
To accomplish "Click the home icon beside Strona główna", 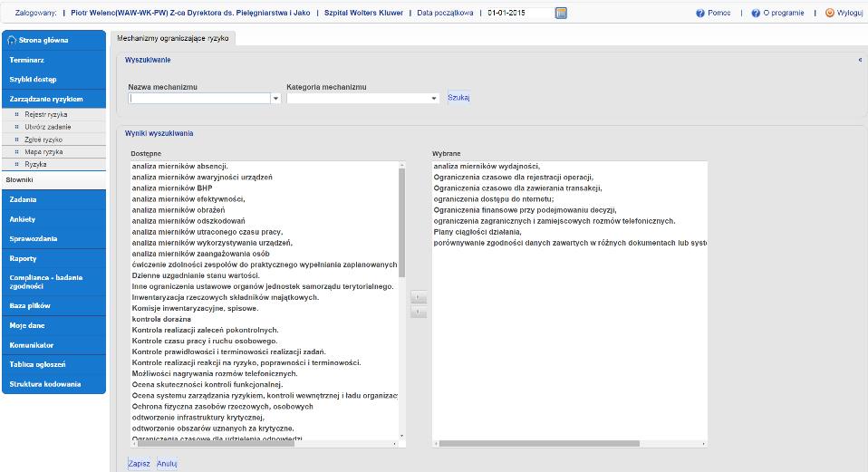I will 12,41.
